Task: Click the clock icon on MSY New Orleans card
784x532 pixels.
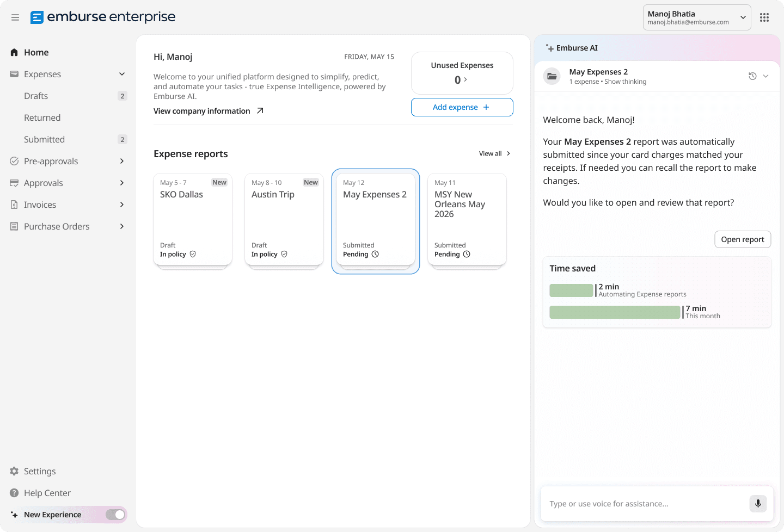Action: 467,254
